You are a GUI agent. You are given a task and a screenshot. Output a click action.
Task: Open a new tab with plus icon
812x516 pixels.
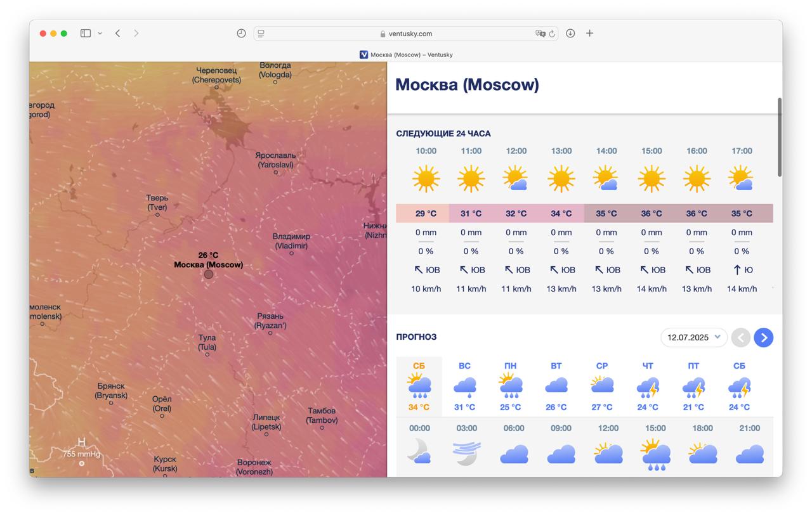click(589, 34)
